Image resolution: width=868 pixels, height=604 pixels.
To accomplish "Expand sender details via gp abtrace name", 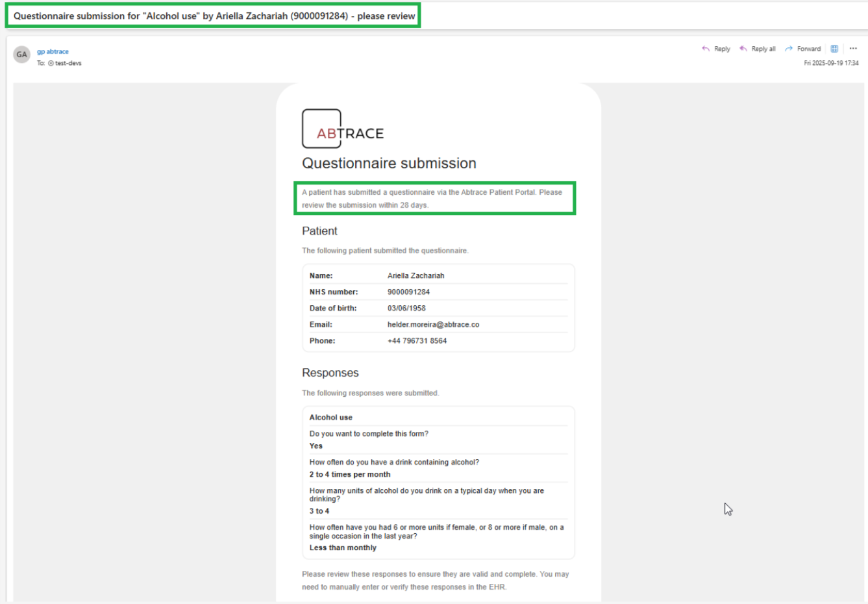I will pos(53,51).
